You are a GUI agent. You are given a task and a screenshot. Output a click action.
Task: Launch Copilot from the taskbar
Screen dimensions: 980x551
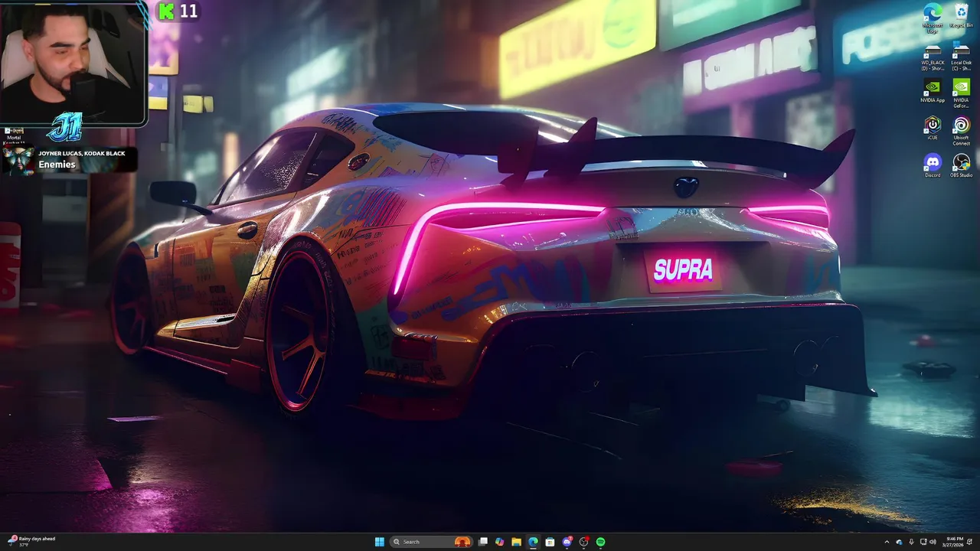pos(499,542)
